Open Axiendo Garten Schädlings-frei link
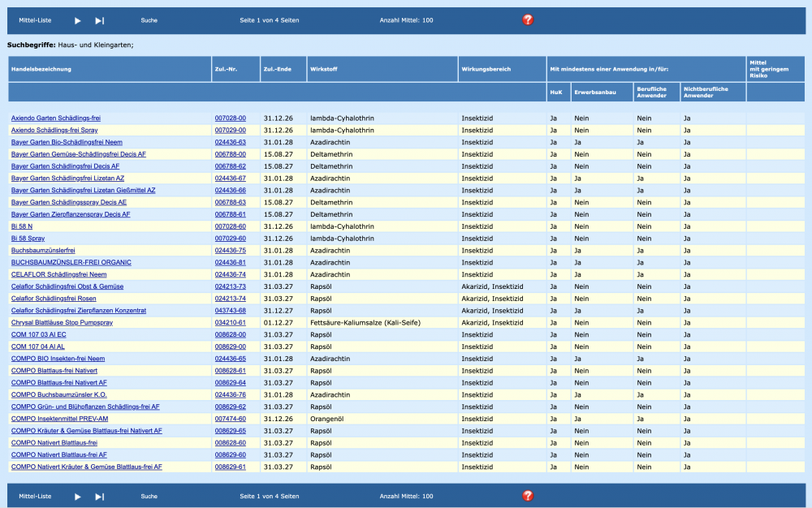 coord(56,118)
